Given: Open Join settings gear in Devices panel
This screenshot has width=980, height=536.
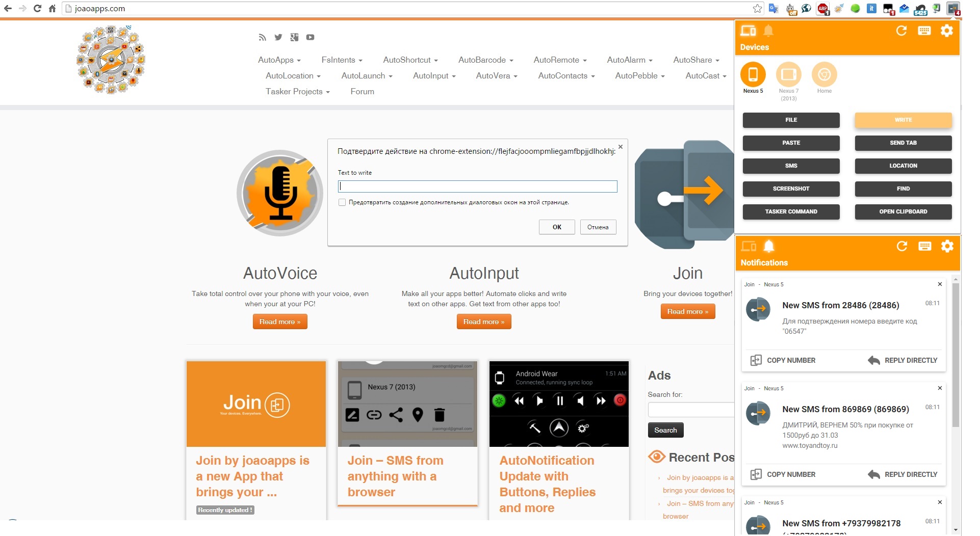Looking at the screenshot, I should point(946,31).
